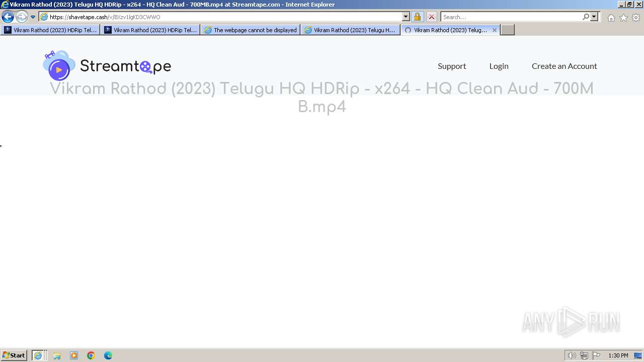
Task: Click the volume speaker tray icon
Action: pos(572,355)
